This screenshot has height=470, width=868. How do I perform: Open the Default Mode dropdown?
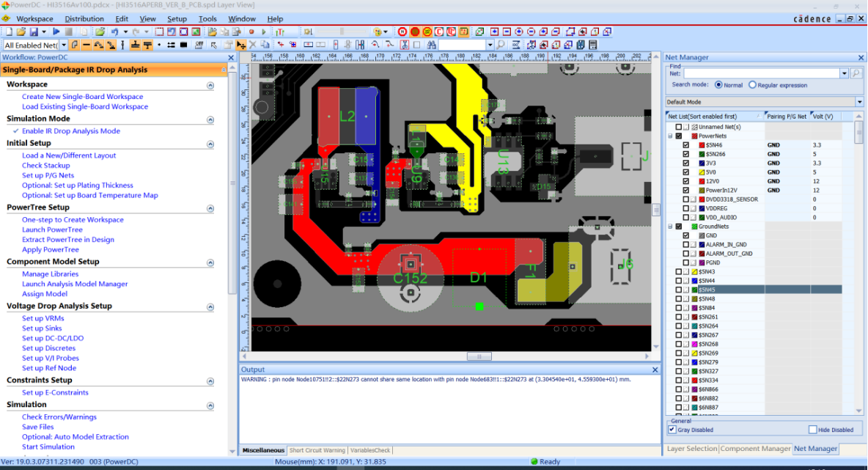click(x=859, y=102)
